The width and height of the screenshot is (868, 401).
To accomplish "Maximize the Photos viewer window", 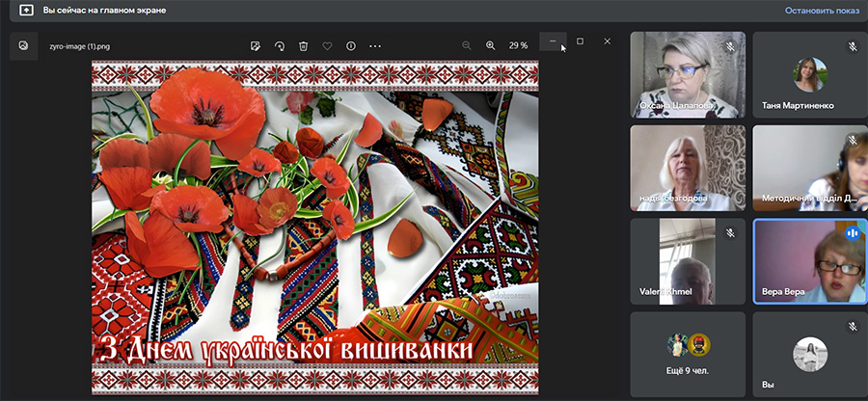I will tap(580, 41).
